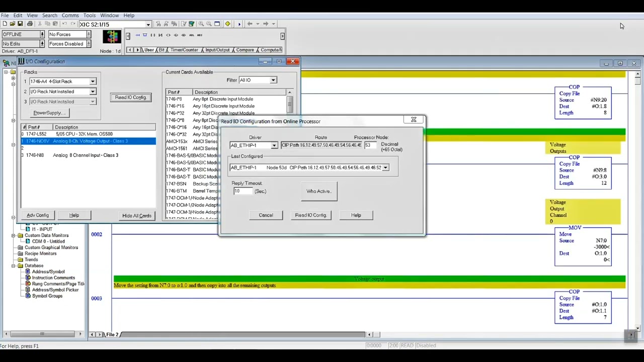Image resolution: width=644 pixels, height=362 pixels.
Task: Click the Zoom Out magnifier icon
Action: click(x=209, y=24)
